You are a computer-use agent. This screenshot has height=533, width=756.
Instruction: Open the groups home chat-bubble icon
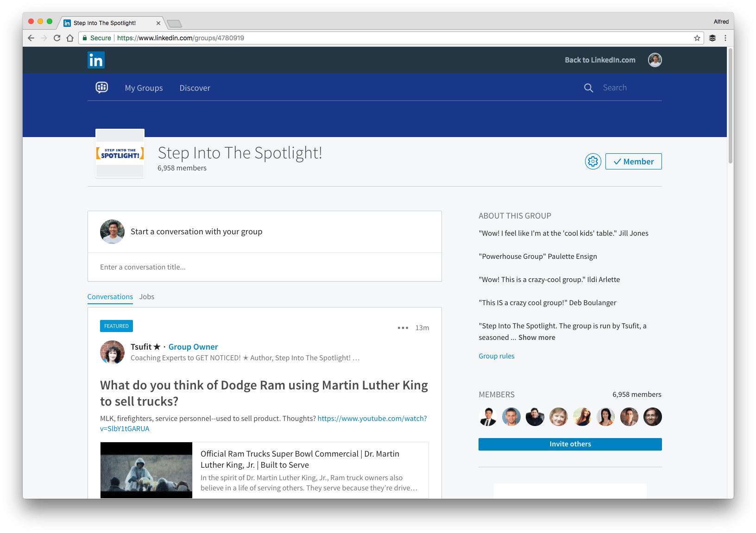102,88
